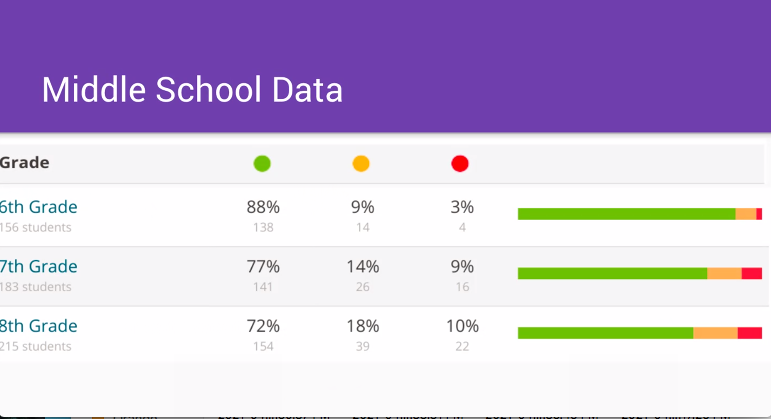Click the 88% value for 6th Grade
Screen dimensions: 771x419
tap(263, 207)
